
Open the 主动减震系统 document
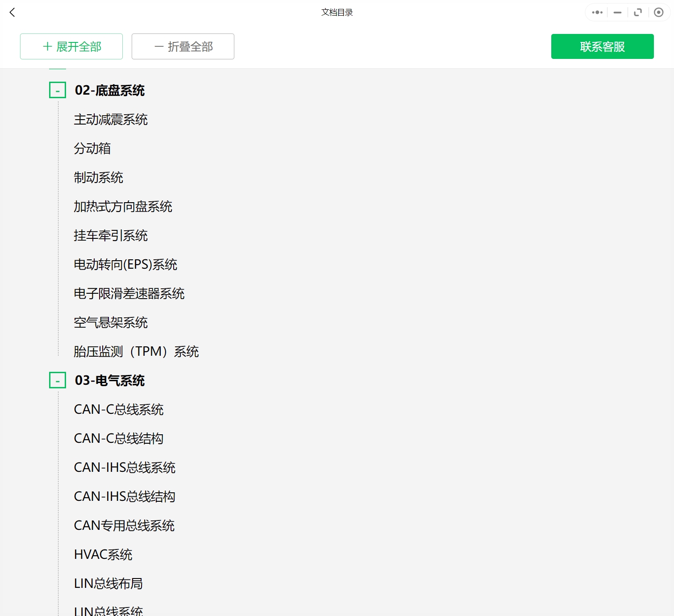tap(110, 120)
